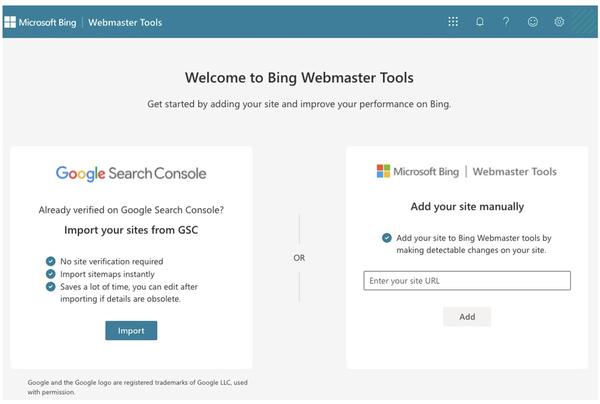The width and height of the screenshot is (600, 404).
Task: Click the Webmaster Tools header title
Action: click(125, 23)
